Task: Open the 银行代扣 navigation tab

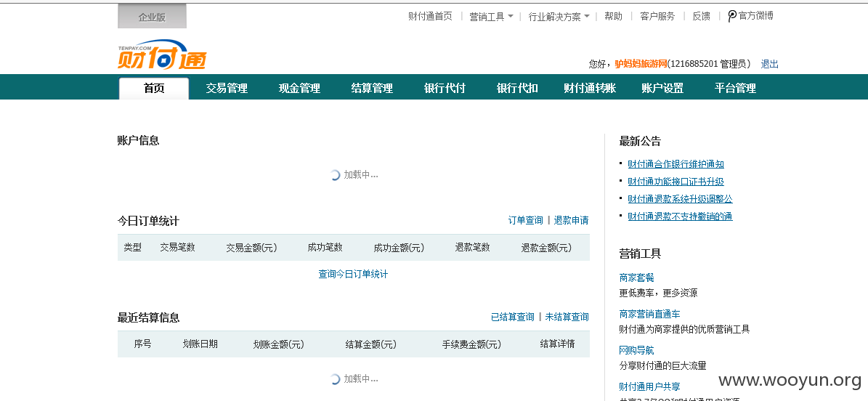Action: pos(517,88)
